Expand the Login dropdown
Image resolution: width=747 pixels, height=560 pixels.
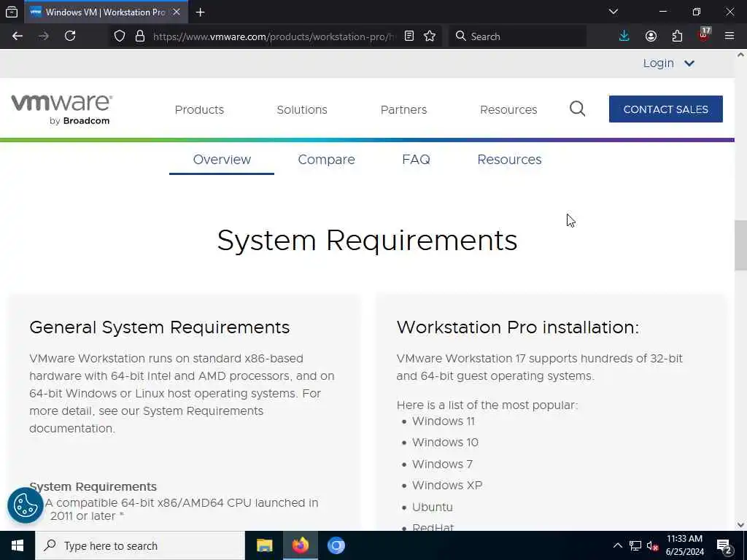(668, 63)
